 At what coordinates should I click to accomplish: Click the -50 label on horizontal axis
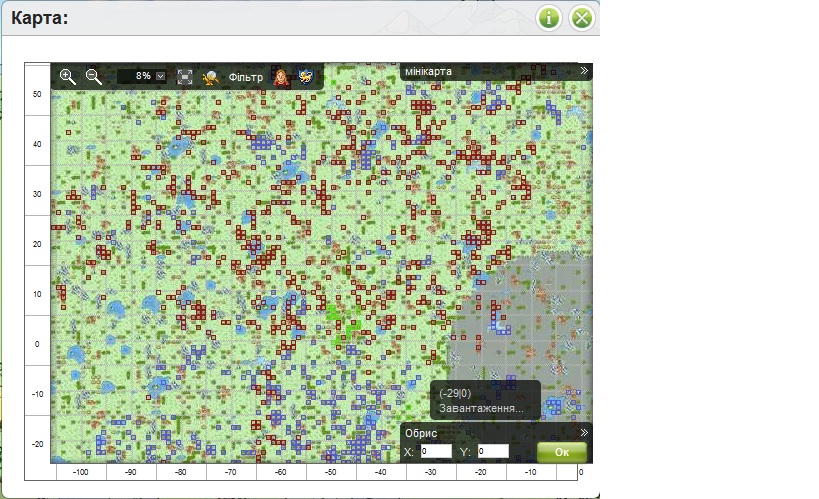click(331, 472)
